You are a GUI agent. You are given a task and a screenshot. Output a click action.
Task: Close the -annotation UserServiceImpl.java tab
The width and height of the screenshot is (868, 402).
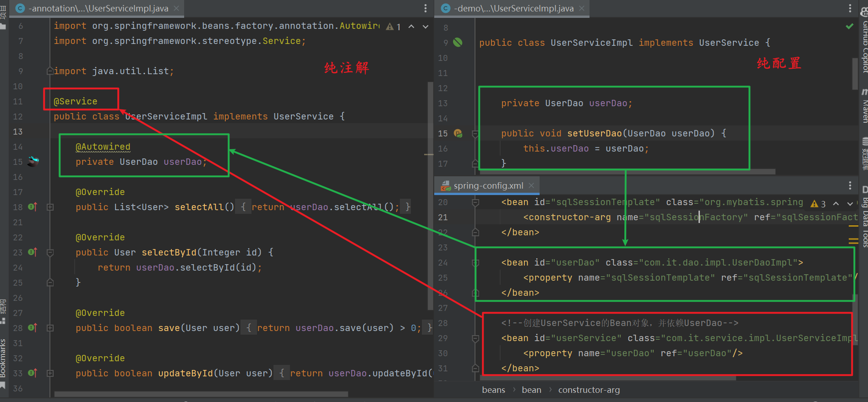[176, 8]
